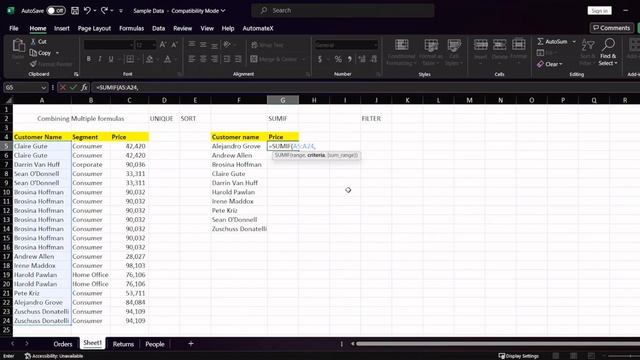The height and width of the screenshot is (360, 640).
Task: Click the Increase Indent icon
Action: tap(238, 59)
